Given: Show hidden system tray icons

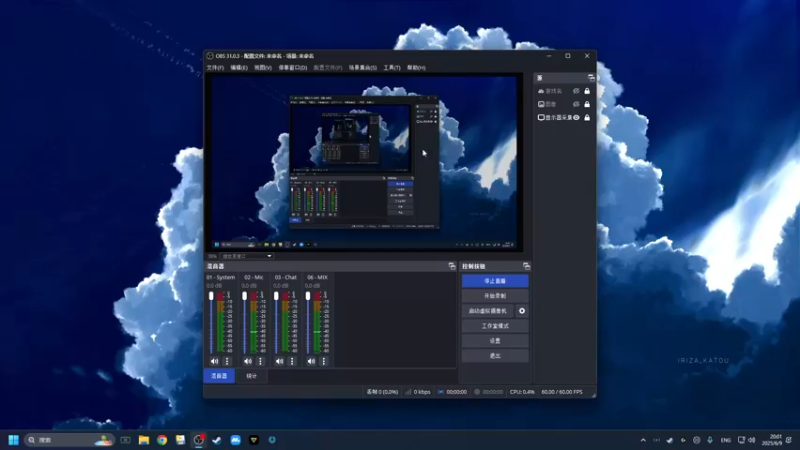Looking at the screenshot, I should tap(643, 440).
